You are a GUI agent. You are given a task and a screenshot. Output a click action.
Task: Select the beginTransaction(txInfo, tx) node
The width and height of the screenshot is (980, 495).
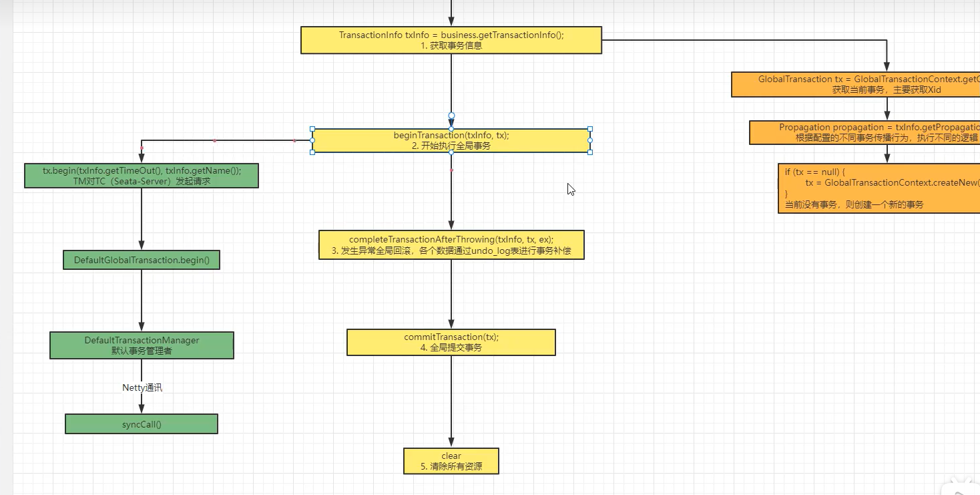point(451,140)
